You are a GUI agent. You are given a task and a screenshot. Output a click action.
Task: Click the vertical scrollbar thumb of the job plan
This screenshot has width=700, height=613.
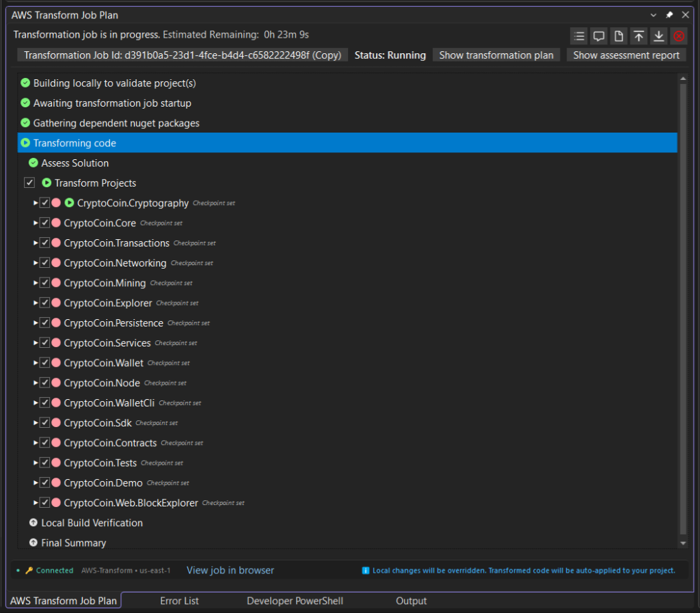pyautogui.click(x=683, y=309)
